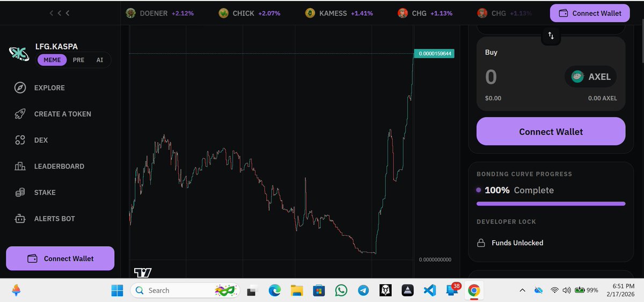Click the 0.00 AXEL balance text
The image size is (644, 302).
(602, 98)
